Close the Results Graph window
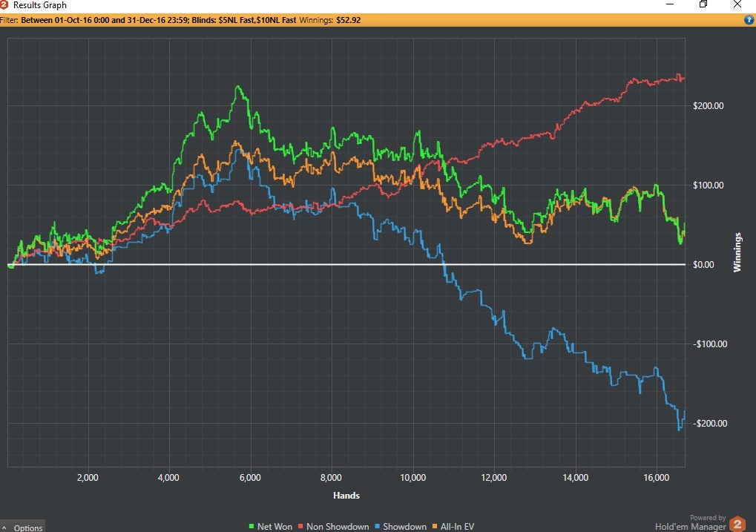Viewport: 756px width, 532px height. (x=737, y=4)
